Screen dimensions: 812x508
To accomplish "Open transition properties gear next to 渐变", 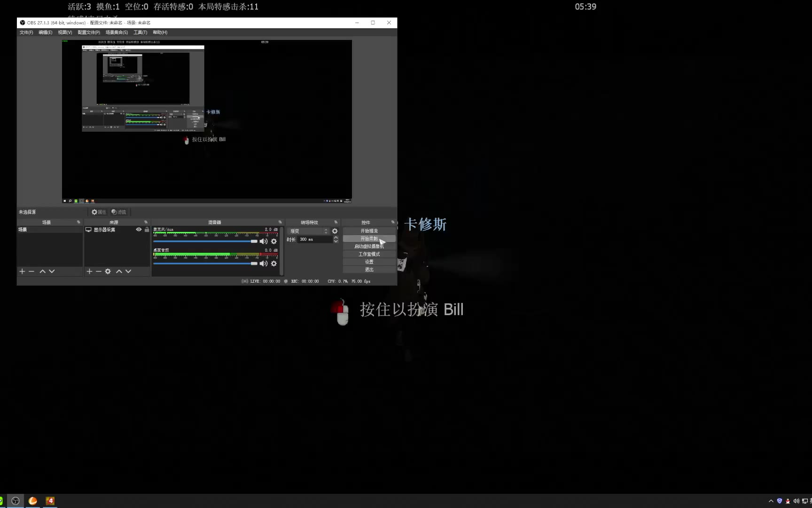I will tap(335, 231).
